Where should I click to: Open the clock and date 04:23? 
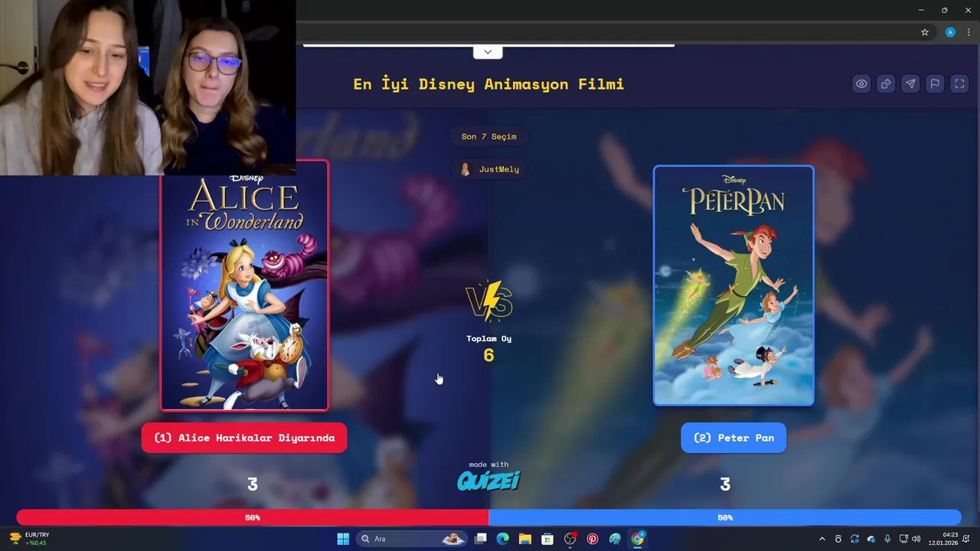[943, 539]
